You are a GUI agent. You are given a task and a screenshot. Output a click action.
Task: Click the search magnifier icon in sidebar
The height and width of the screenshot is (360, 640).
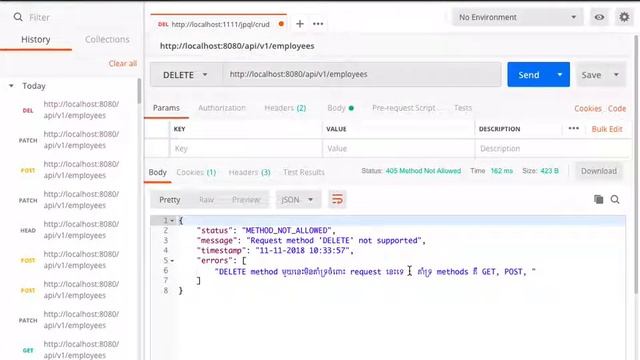(x=18, y=17)
